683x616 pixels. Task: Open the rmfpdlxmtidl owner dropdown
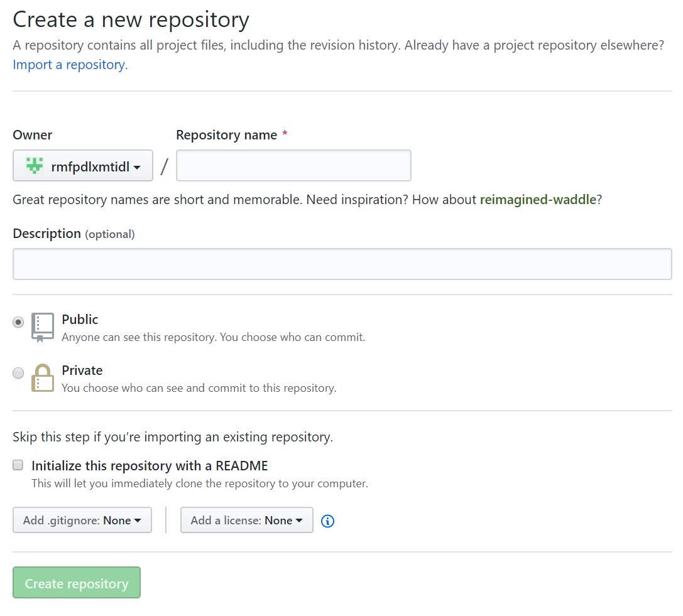point(82,165)
